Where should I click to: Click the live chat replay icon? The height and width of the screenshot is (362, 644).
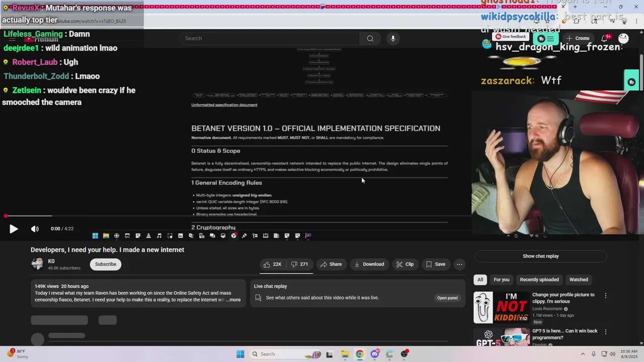(x=258, y=298)
